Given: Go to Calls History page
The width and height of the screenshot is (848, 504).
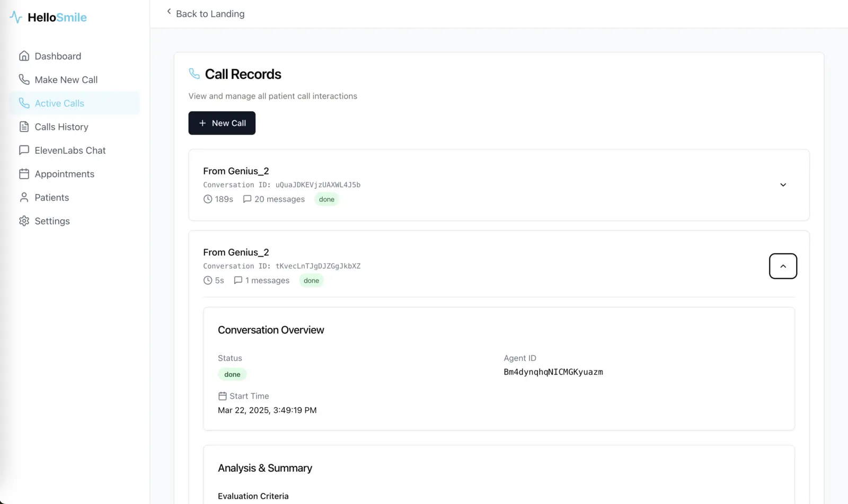Looking at the screenshot, I should tap(74, 127).
